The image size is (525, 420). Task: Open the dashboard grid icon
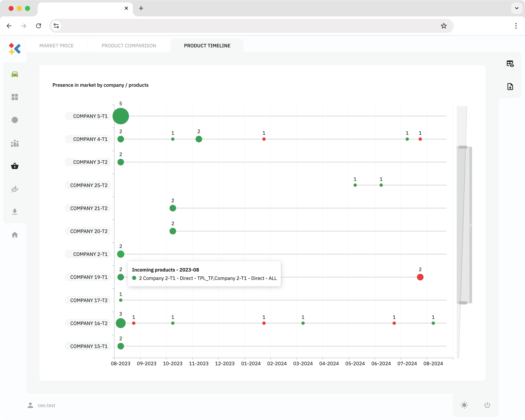click(15, 97)
